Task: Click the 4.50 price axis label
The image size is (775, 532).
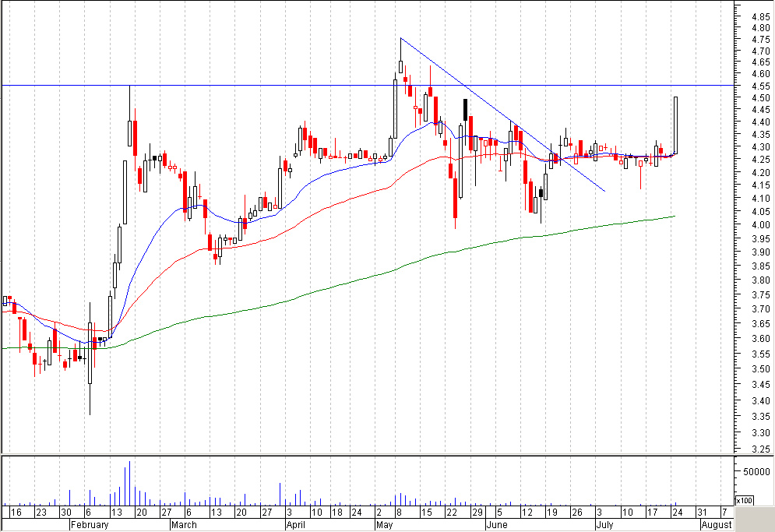Action: pos(760,98)
